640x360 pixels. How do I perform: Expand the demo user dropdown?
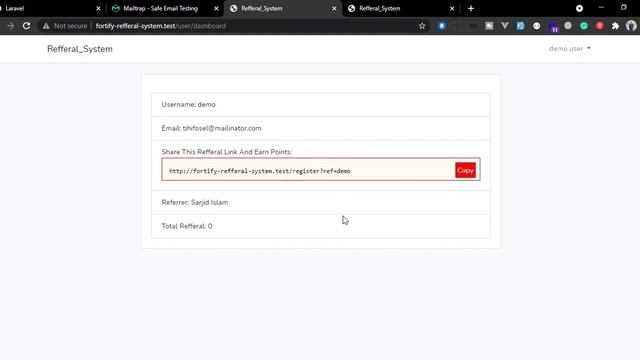click(x=570, y=49)
